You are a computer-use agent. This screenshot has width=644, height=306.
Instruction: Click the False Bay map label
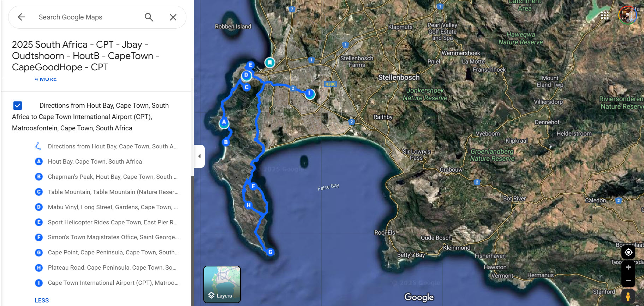click(x=328, y=187)
